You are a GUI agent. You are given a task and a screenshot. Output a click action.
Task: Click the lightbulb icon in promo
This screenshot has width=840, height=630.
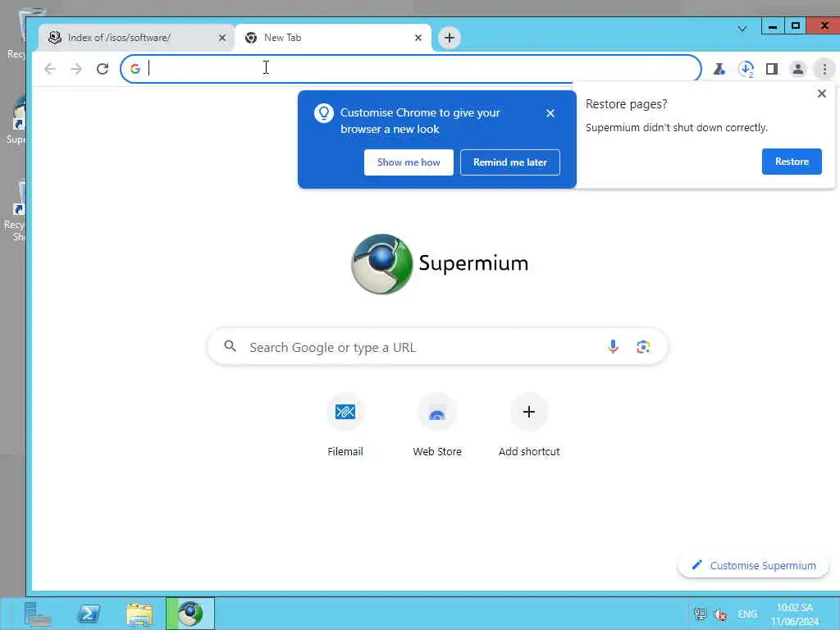[323, 113]
